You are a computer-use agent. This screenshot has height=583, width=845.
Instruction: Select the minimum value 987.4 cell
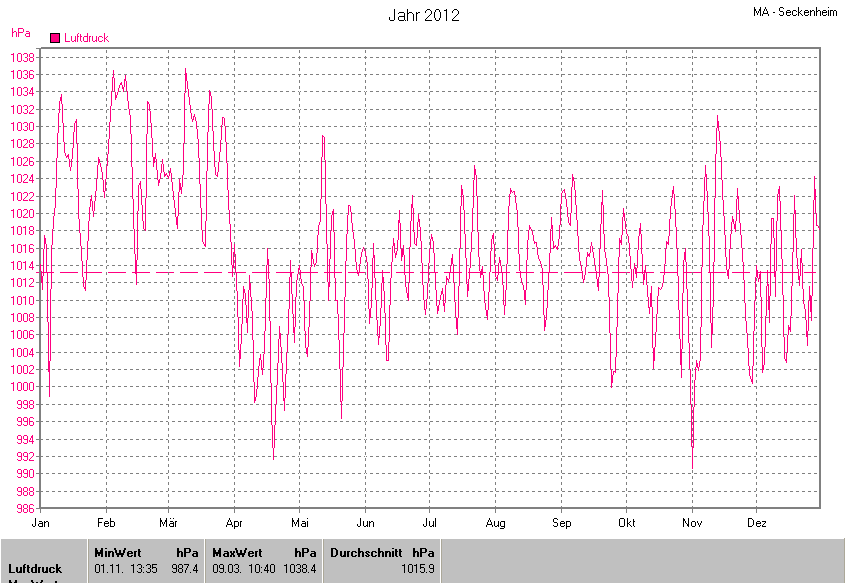point(185,568)
